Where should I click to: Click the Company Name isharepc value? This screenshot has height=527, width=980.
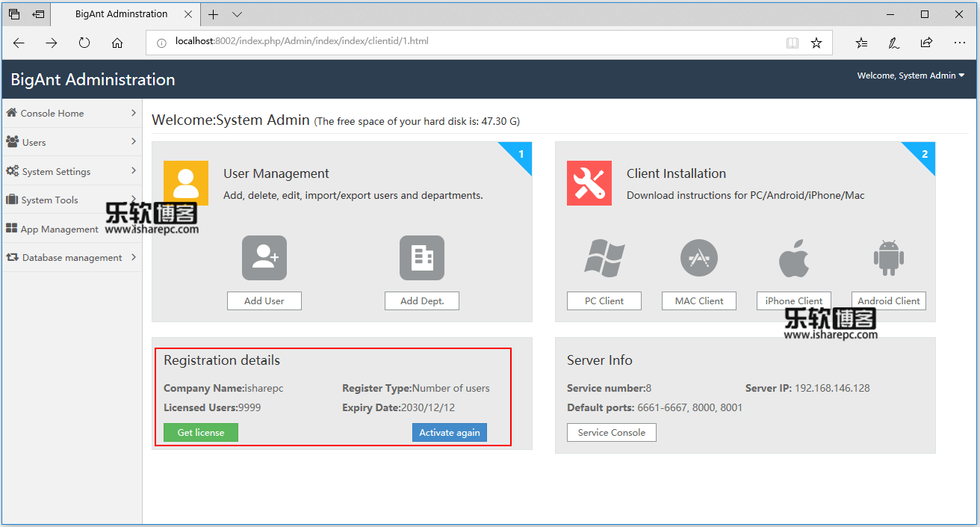[x=264, y=388]
